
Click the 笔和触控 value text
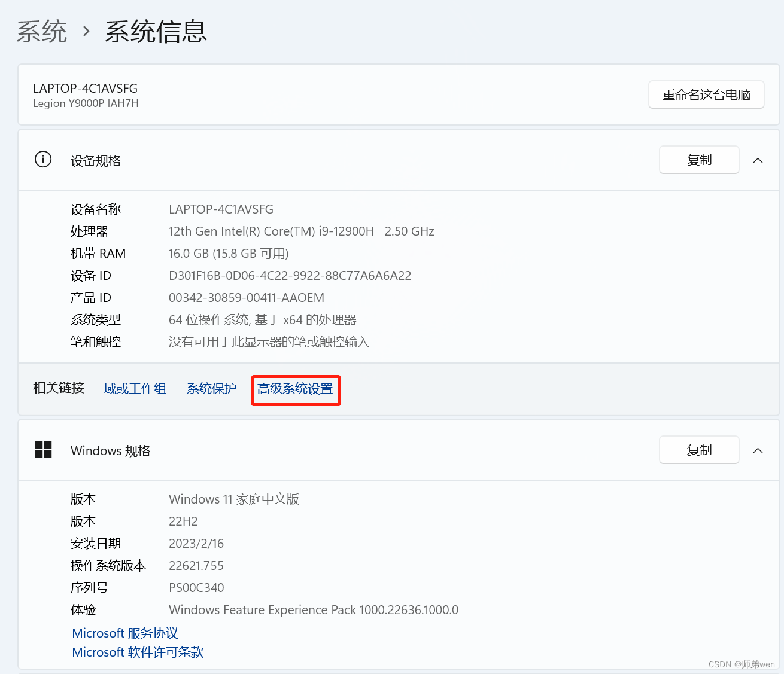click(x=269, y=342)
